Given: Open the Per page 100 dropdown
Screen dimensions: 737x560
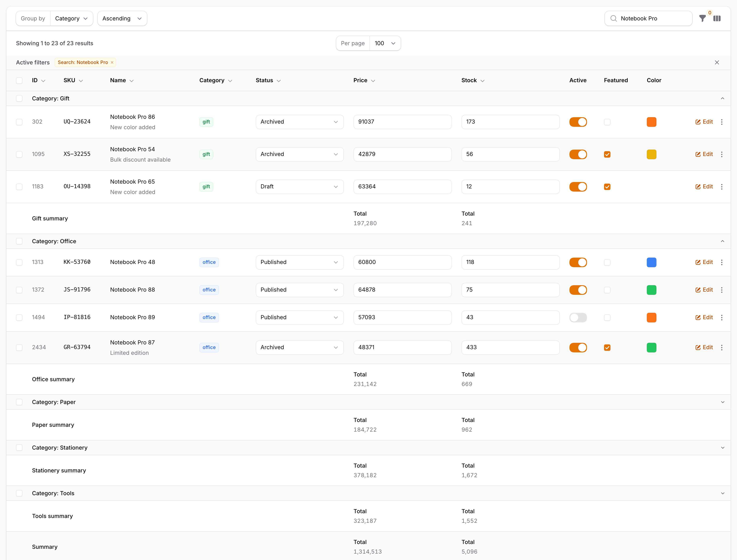Looking at the screenshot, I should point(385,43).
